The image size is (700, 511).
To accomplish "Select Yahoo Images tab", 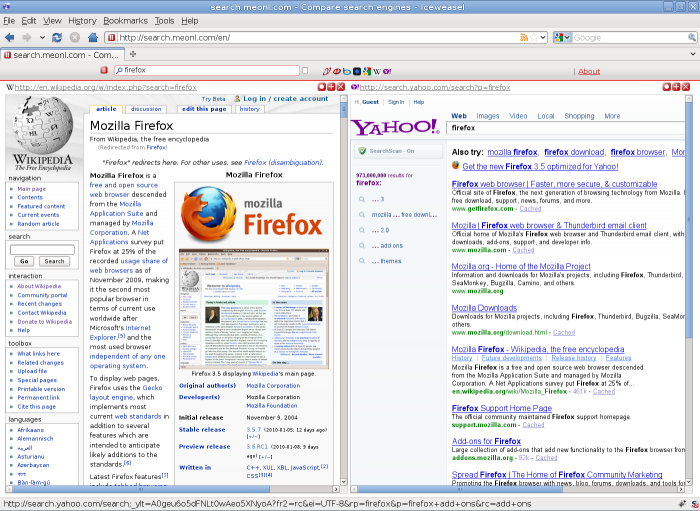I will tap(488, 116).
